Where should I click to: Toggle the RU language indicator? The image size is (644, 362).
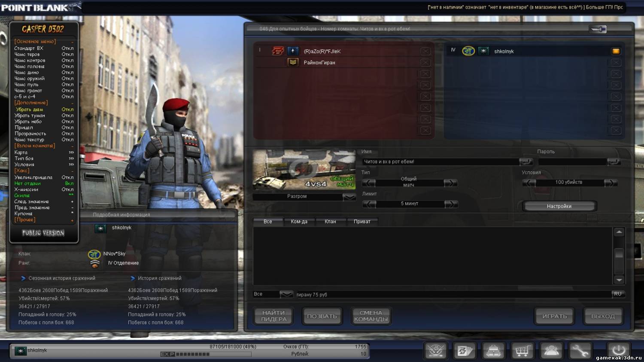point(617,294)
